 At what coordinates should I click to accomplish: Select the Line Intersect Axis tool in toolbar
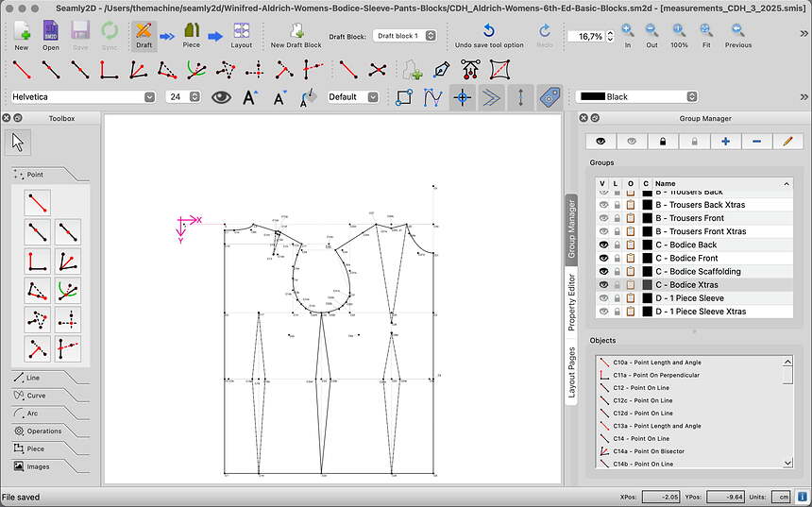[x=313, y=70]
